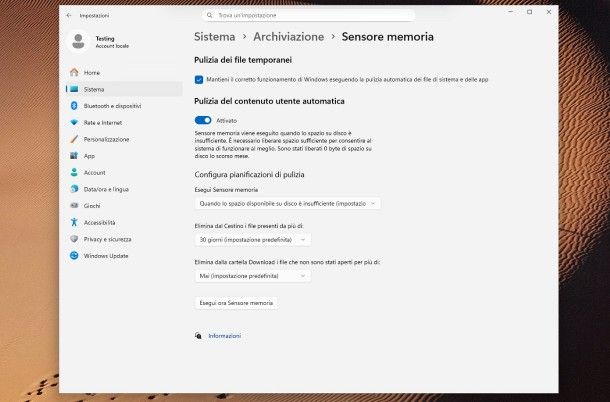The width and height of the screenshot is (610, 402).
Task: Open Data/ora e lingua settings
Action: 106,189
